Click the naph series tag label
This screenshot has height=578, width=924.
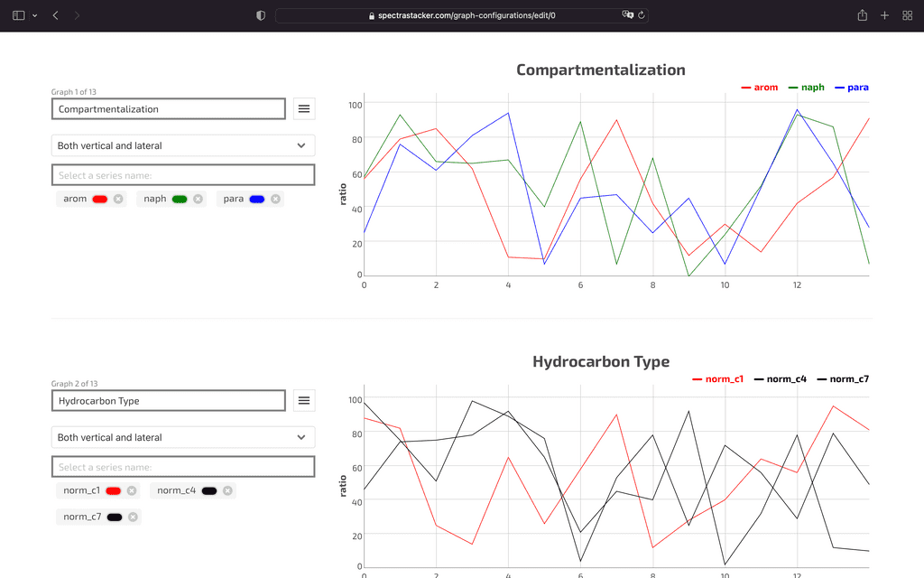(155, 199)
